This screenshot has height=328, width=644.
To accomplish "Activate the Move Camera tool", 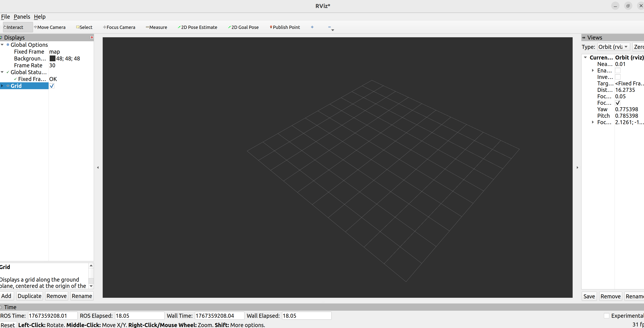I will 50,27.
